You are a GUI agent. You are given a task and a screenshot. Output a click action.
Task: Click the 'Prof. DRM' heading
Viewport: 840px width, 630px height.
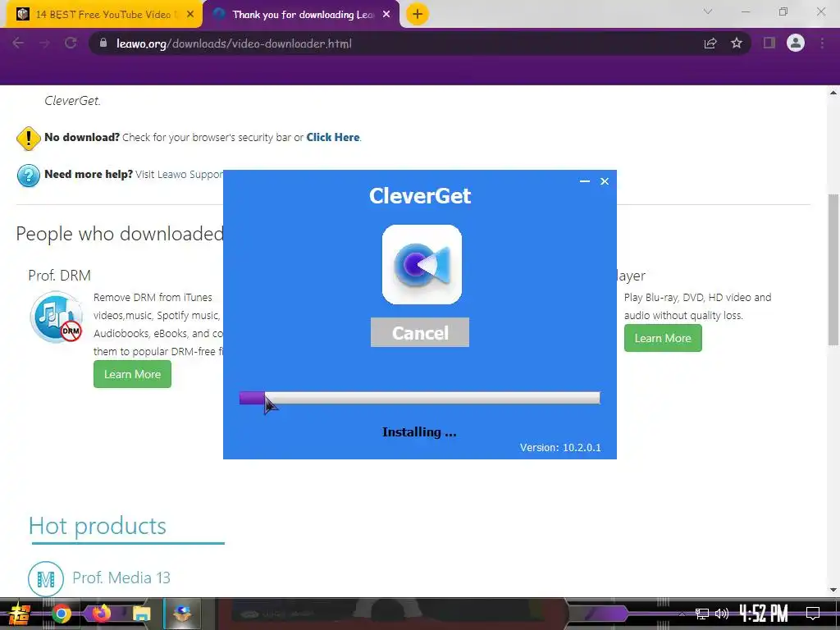(x=59, y=276)
